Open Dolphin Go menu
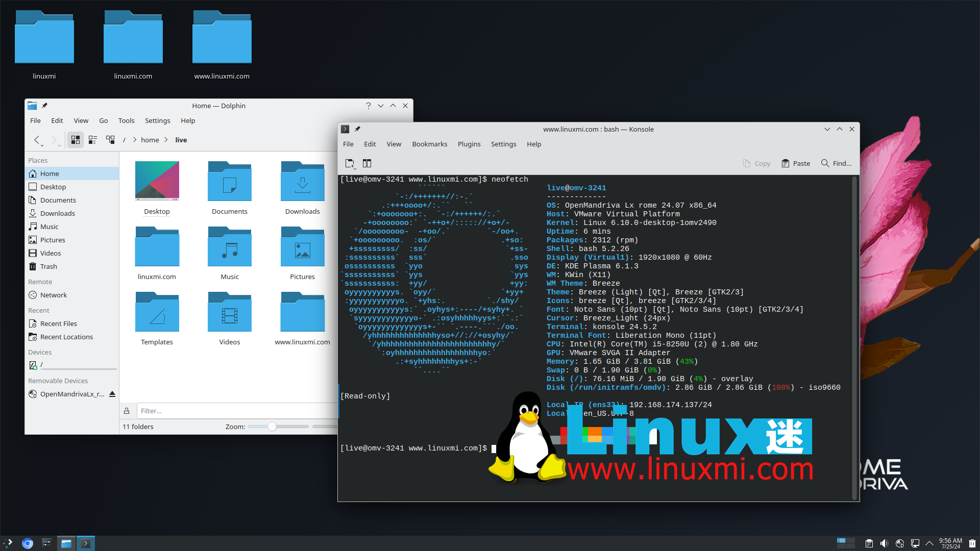This screenshot has width=980, height=551. tap(104, 120)
